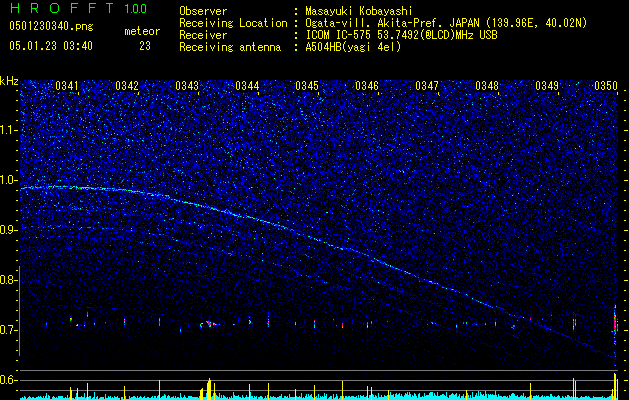Click the 0343 time marker
Viewport: 629px width, 400px height.
[x=187, y=86]
